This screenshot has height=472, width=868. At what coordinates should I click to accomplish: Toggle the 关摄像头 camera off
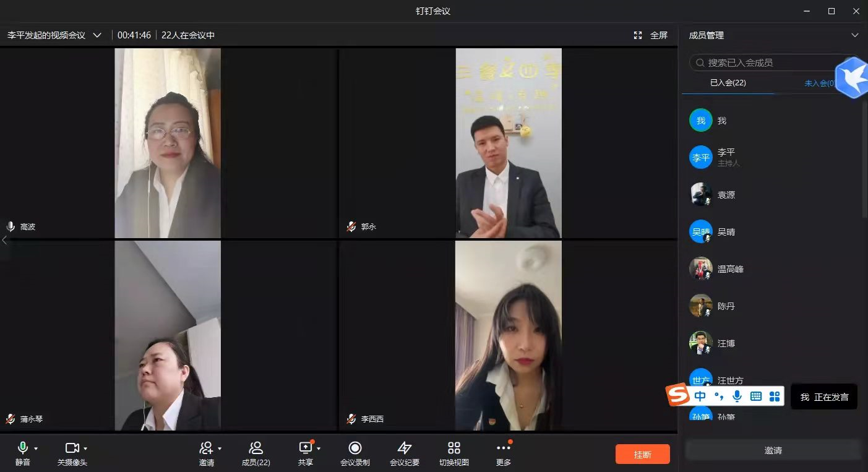point(72,448)
